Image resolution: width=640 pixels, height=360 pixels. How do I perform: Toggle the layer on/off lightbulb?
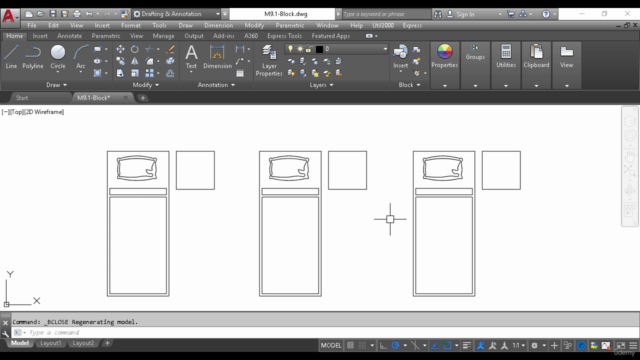coord(290,49)
